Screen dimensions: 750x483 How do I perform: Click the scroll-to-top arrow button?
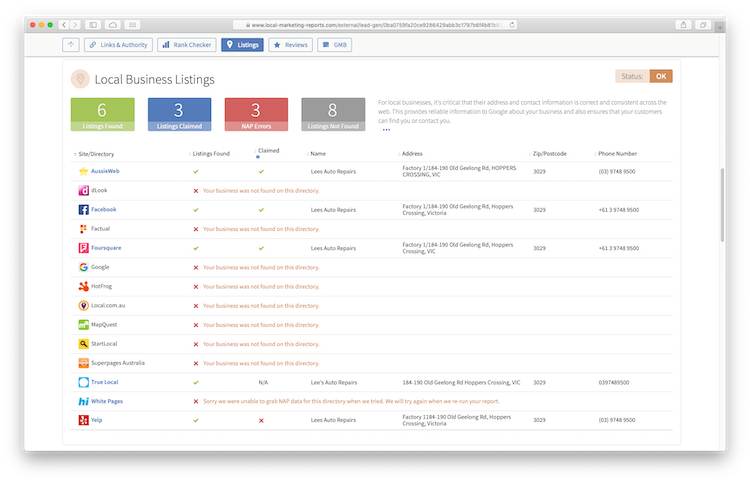71,44
